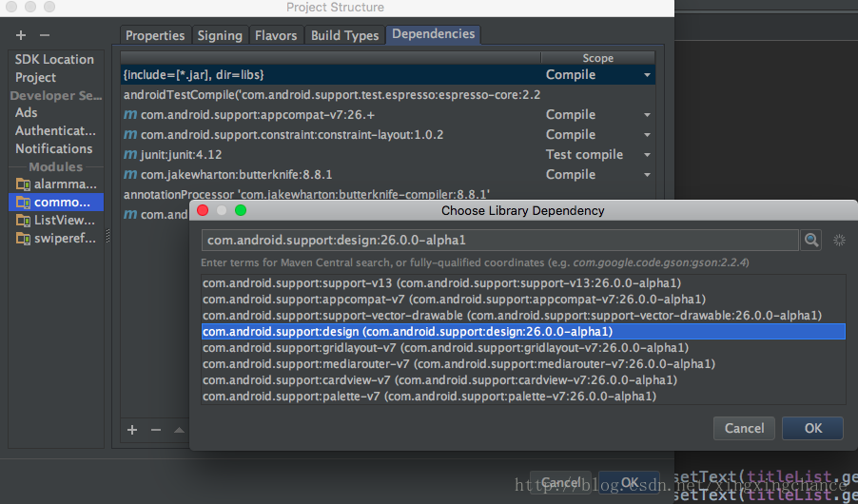Screen dimensions: 858x504
Task: Select Notifications in the sidebar
Action: click(53, 149)
